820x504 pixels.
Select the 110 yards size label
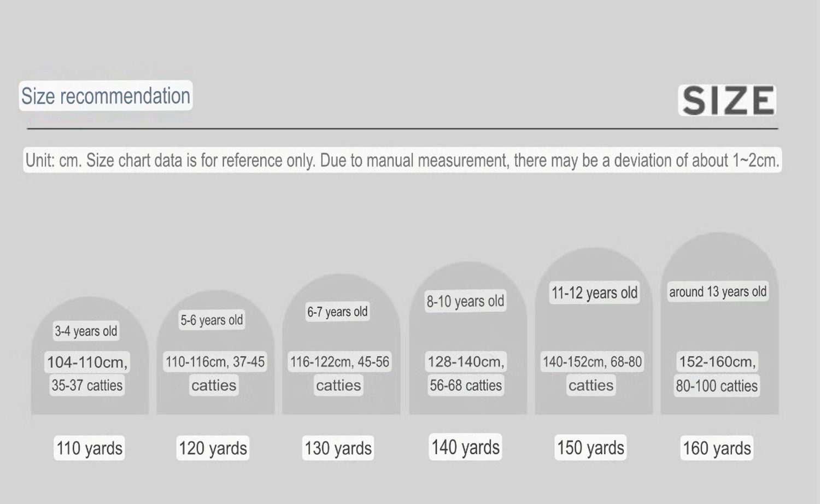click(89, 448)
